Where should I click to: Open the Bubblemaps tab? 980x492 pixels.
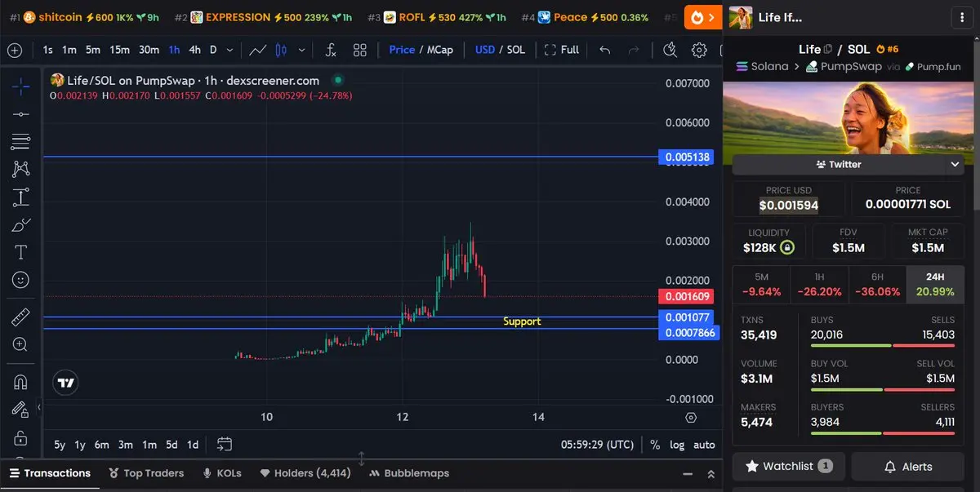point(409,473)
